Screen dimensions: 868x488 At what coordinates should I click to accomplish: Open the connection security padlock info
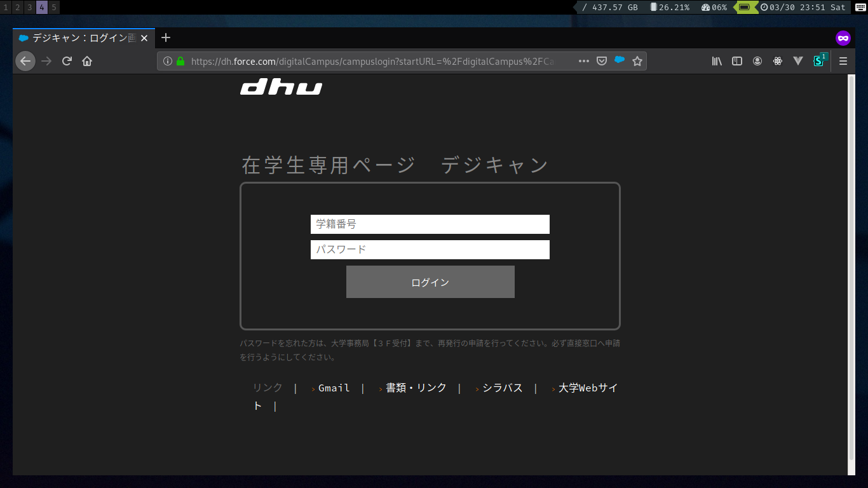click(x=180, y=61)
